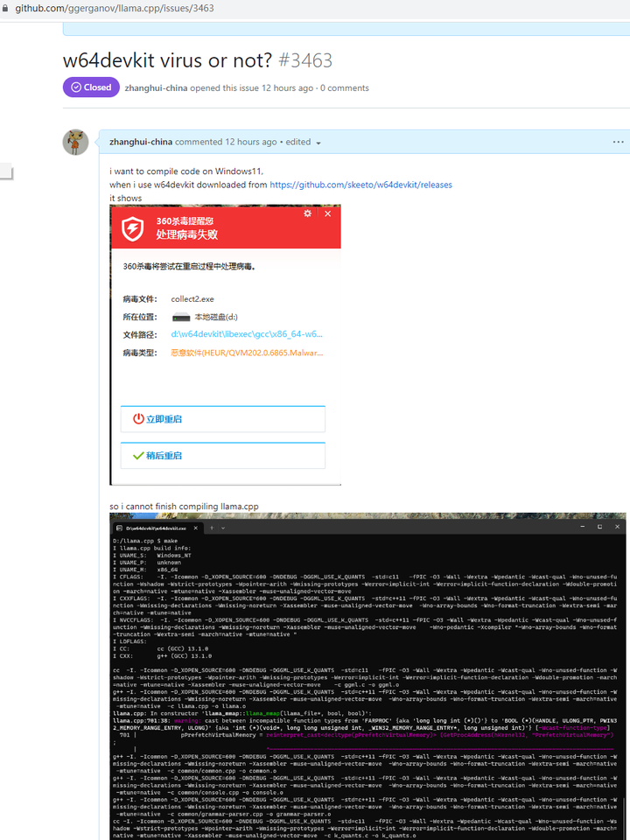Image resolution: width=630 pixels, height=840 pixels.
Task: Click the green checkmark icon beside 稍后重启
Action: 139,455
